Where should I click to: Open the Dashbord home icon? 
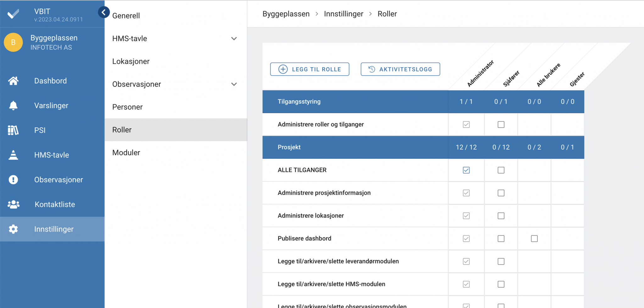coord(13,81)
